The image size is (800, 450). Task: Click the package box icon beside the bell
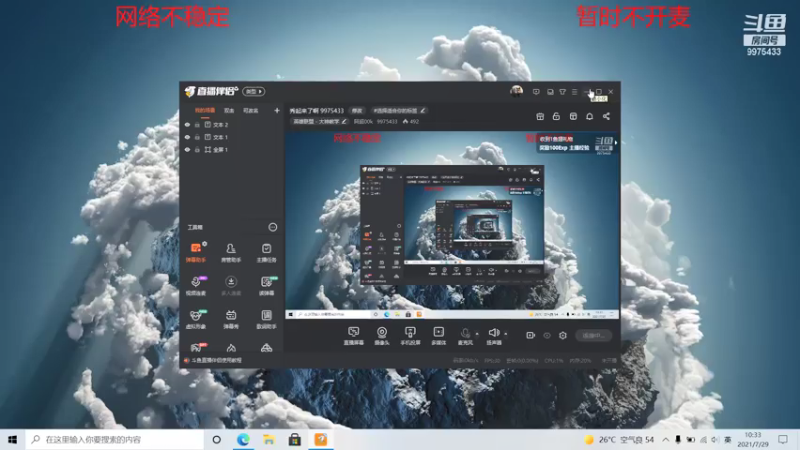[573, 116]
